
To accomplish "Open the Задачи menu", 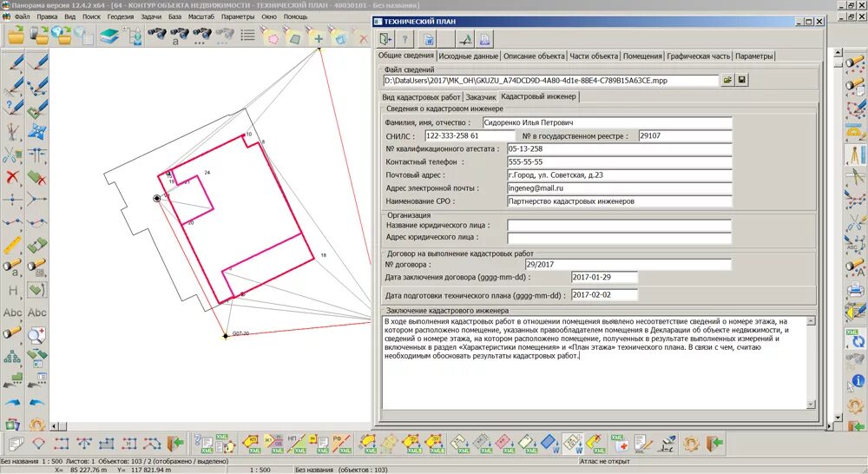I will point(151,16).
